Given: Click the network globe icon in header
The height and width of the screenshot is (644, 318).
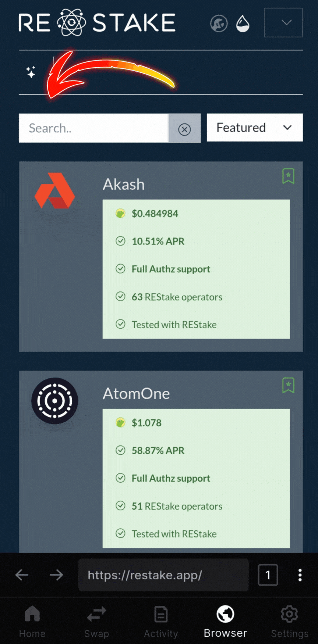Looking at the screenshot, I should pyautogui.click(x=219, y=23).
